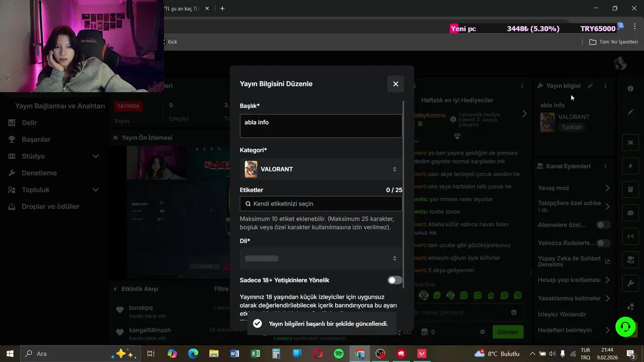Open the Kick bookmark in bookmarks bar
644x362 pixels.
click(x=173, y=42)
